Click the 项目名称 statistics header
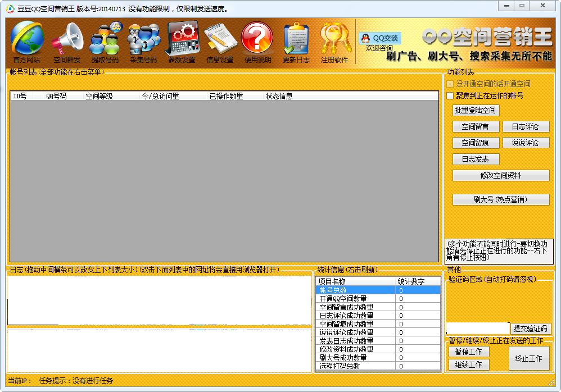 click(x=356, y=281)
